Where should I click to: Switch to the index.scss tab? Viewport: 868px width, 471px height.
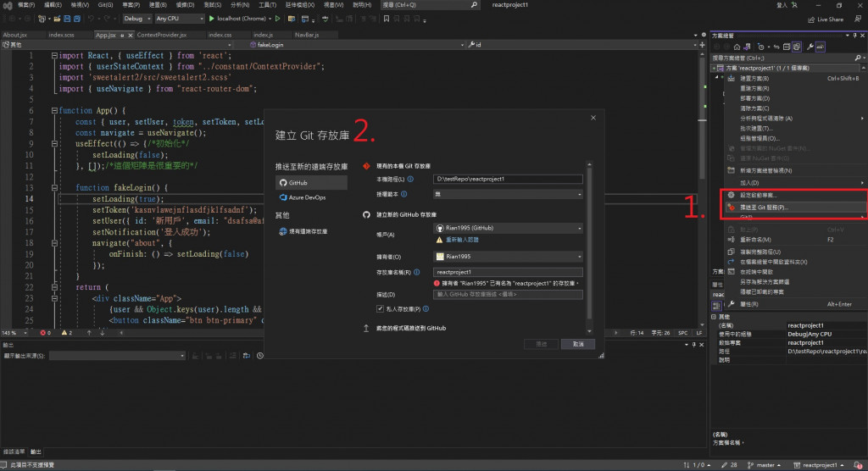[x=61, y=35]
